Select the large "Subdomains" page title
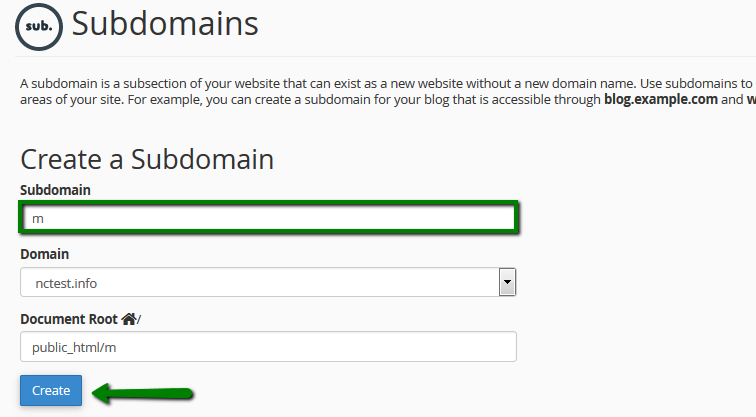The image size is (756, 417). 165,24
